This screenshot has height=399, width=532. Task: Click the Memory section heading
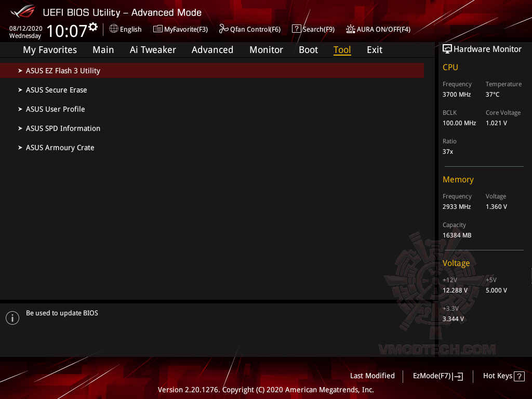tap(458, 179)
